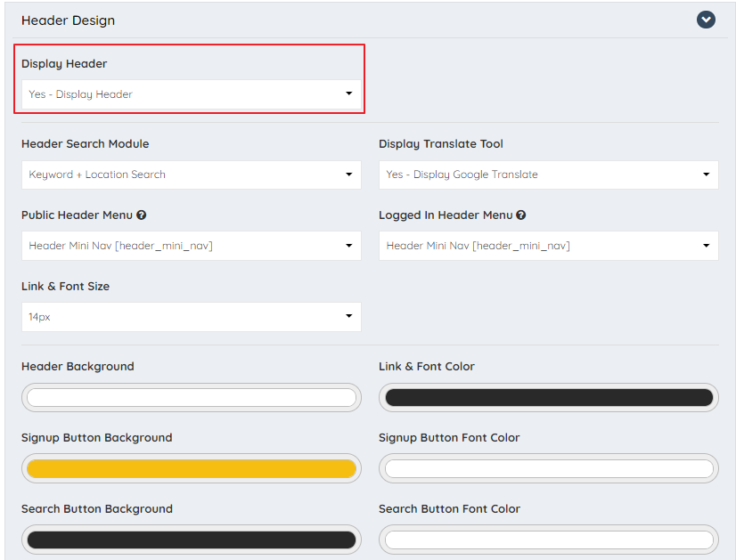Select the Signup Button Font Color swatch
The height and width of the screenshot is (560, 736).
click(x=548, y=468)
